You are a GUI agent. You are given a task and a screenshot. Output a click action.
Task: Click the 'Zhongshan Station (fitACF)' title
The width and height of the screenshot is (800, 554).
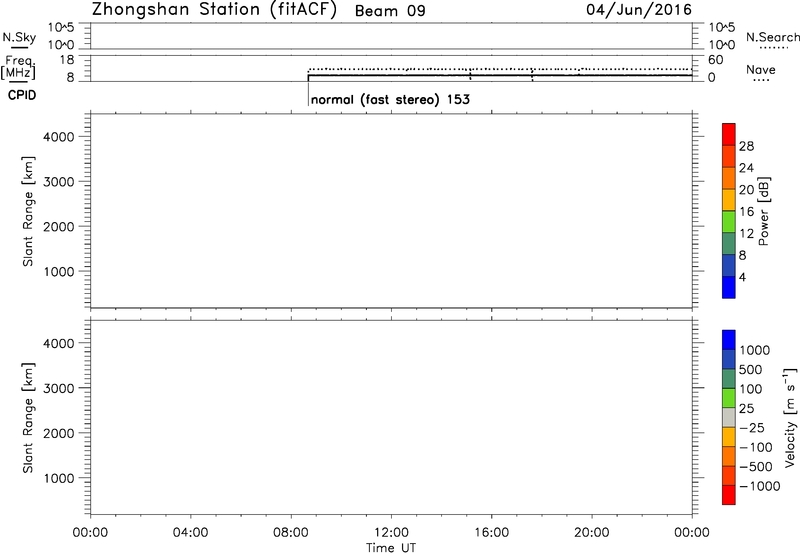tap(215, 10)
